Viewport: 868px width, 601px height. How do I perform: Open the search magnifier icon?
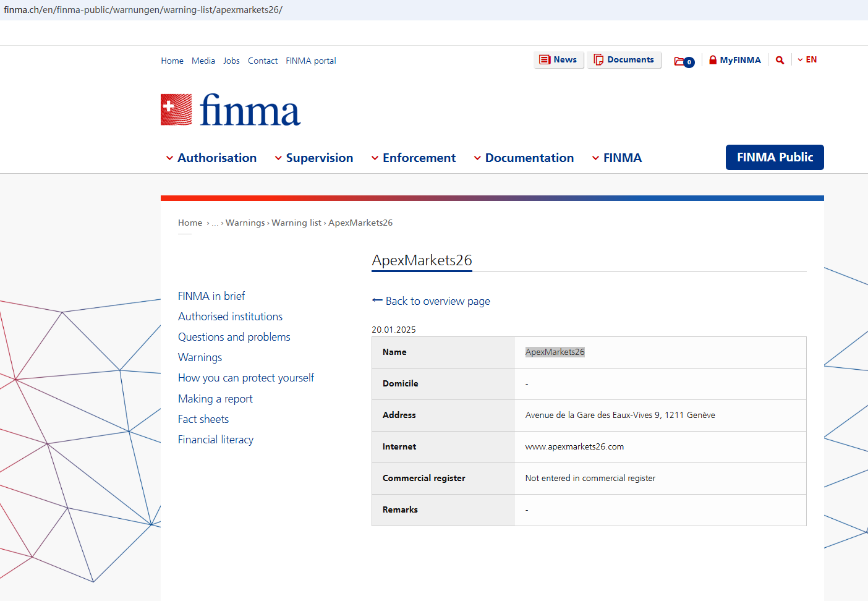780,60
